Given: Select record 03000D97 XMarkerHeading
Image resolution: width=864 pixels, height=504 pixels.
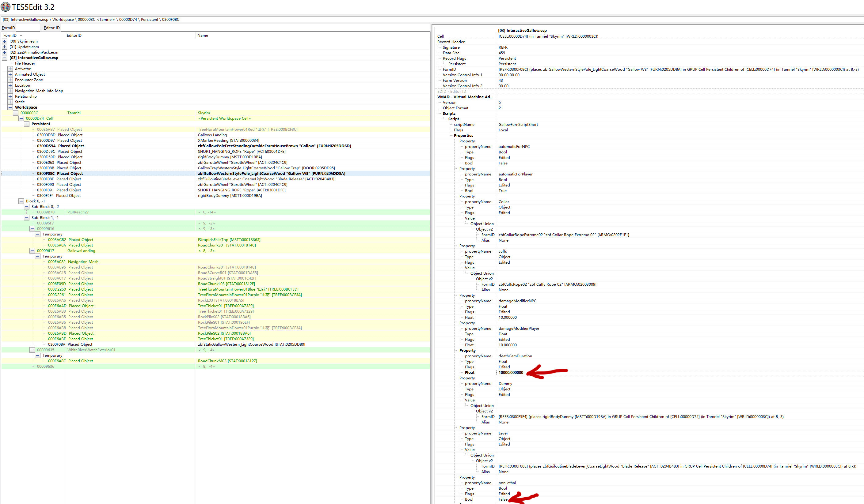Looking at the screenshot, I should tap(216, 141).
